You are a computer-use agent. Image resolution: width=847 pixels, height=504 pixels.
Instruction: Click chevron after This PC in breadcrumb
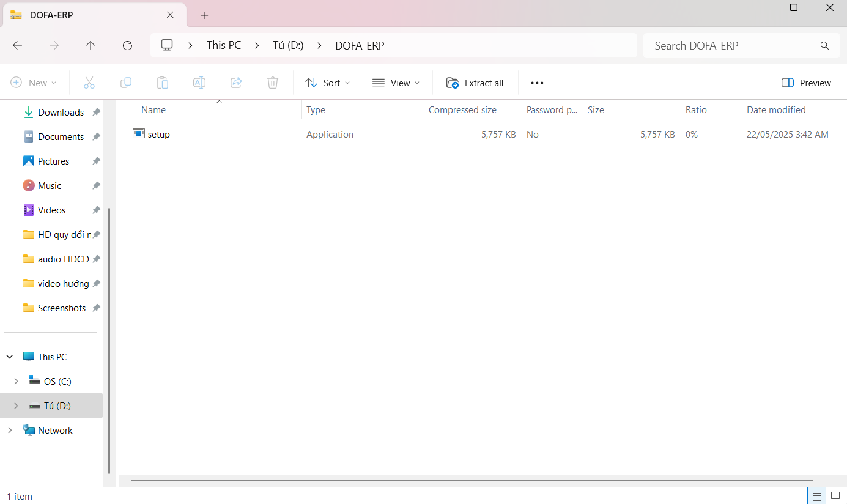257,45
